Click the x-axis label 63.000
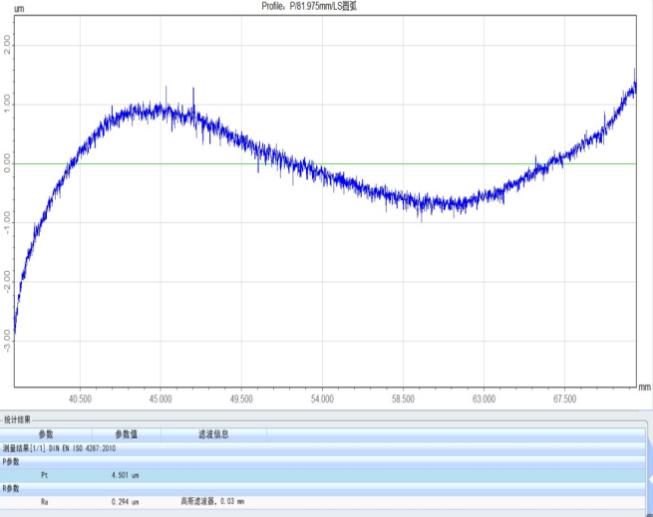 484,399
